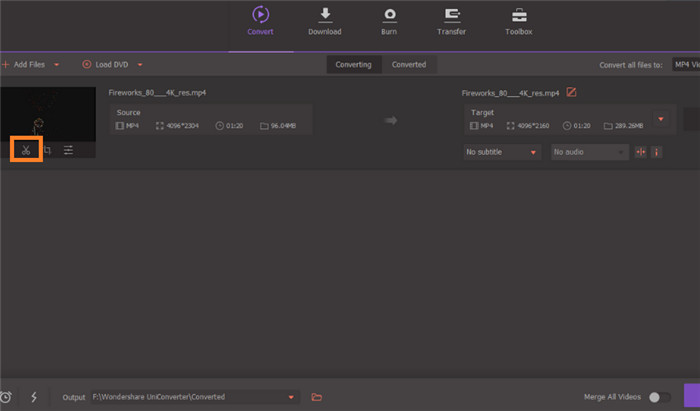The height and width of the screenshot is (411, 700).
Task: Open the Target format dropdown arrow
Action: pos(660,119)
